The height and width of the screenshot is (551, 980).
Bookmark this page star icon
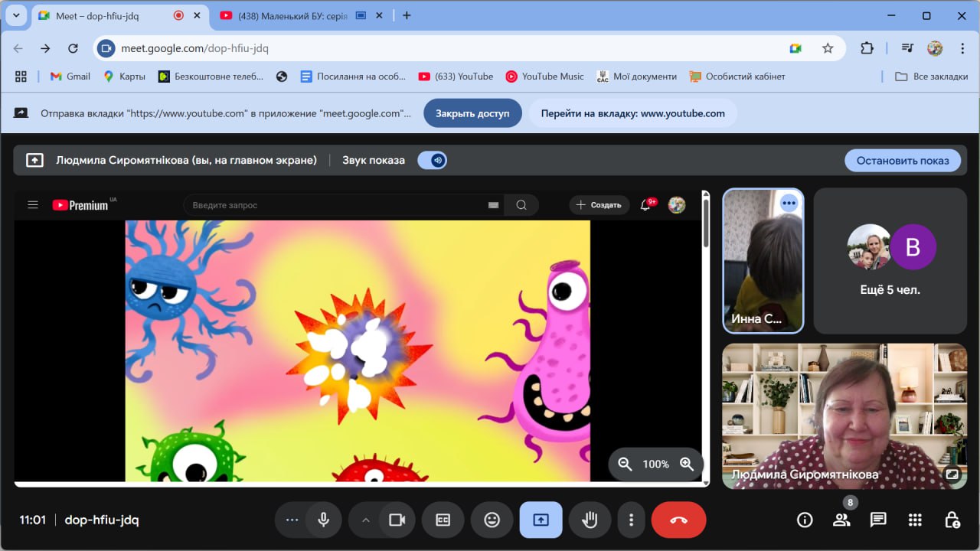click(x=828, y=48)
